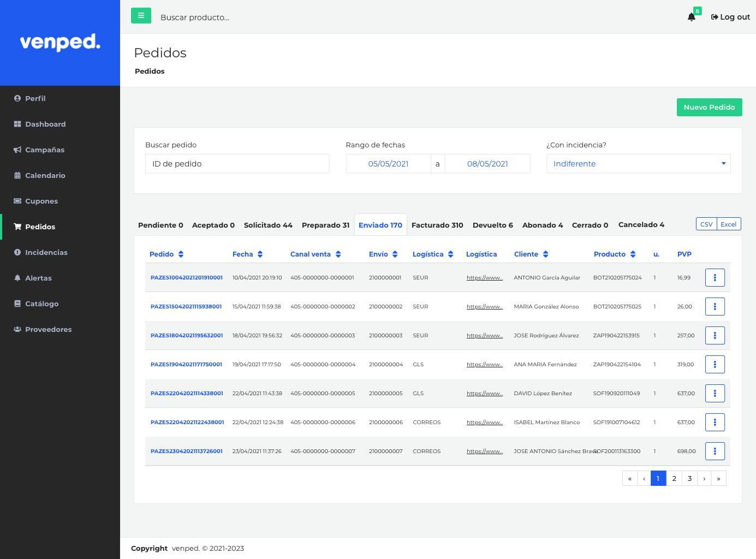The height and width of the screenshot is (559, 756).
Task: Open the notifications bell icon
Action: pyautogui.click(x=692, y=17)
